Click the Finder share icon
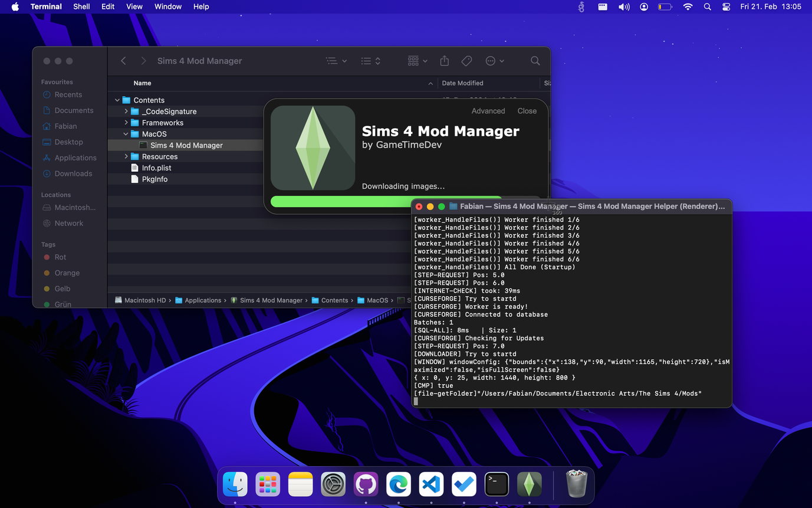 pyautogui.click(x=445, y=61)
